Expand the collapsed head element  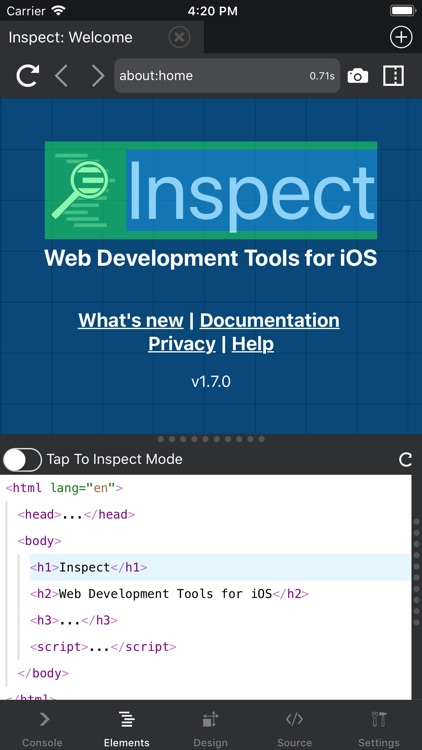click(x=77, y=515)
